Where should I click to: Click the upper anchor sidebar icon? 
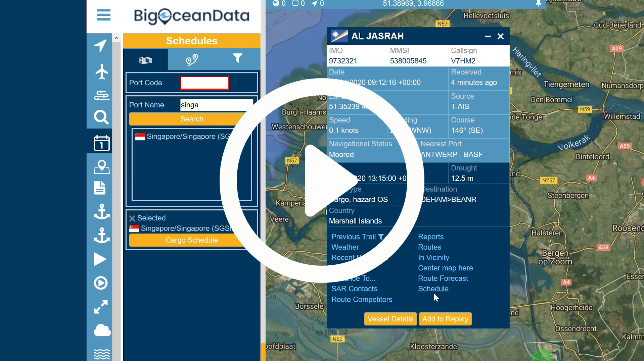(102, 212)
